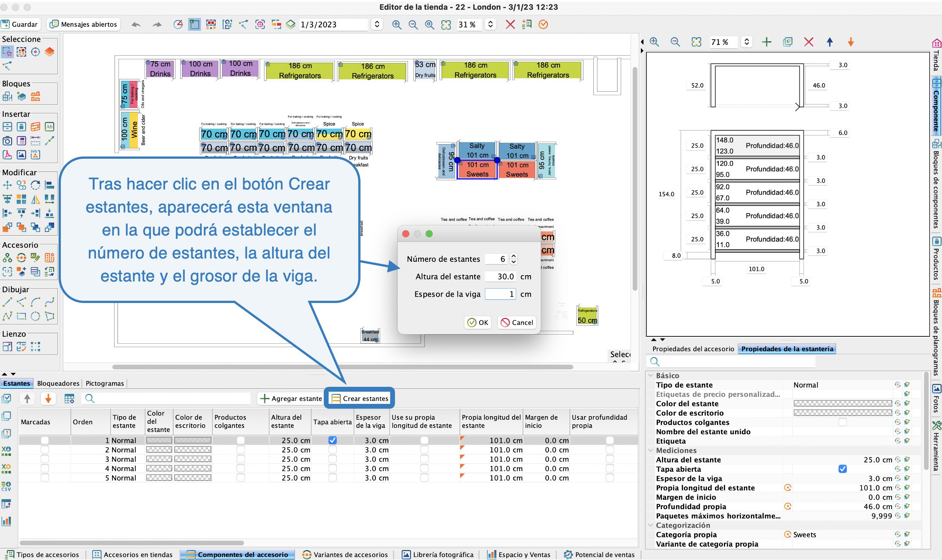This screenshot has height=560, width=942.
Task: Collapse the Categorización properties section
Action: click(x=651, y=525)
